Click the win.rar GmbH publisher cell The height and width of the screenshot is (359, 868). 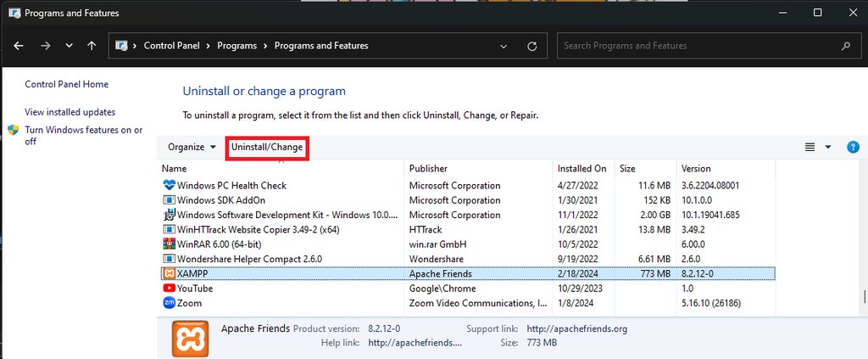coord(439,244)
